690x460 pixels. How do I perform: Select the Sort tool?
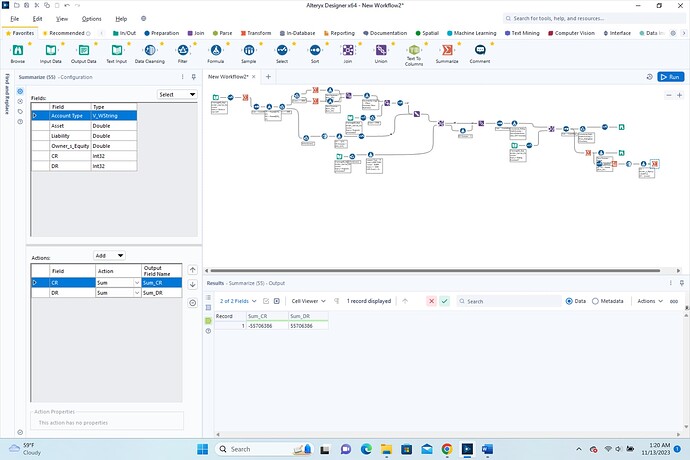(315, 54)
